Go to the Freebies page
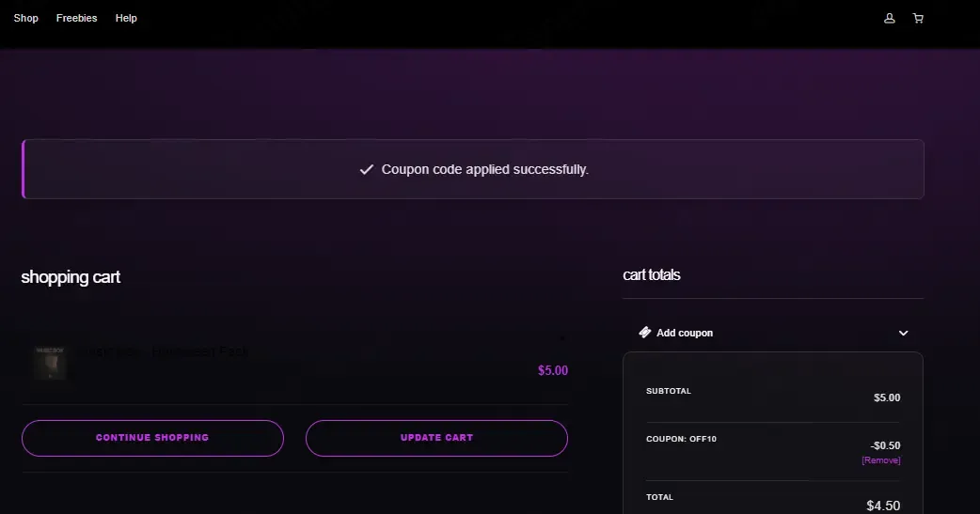The height and width of the screenshot is (514, 980). tap(77, 18)
